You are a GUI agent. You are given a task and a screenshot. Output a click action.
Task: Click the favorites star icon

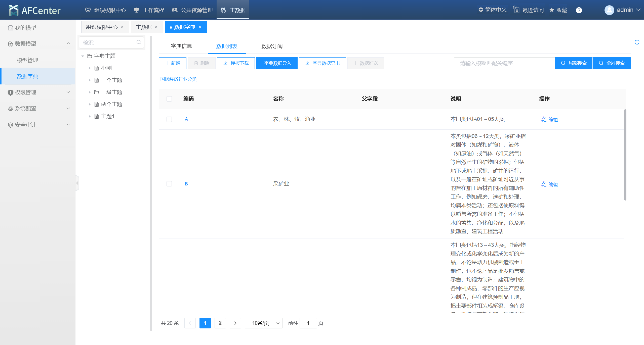[552, 10]
